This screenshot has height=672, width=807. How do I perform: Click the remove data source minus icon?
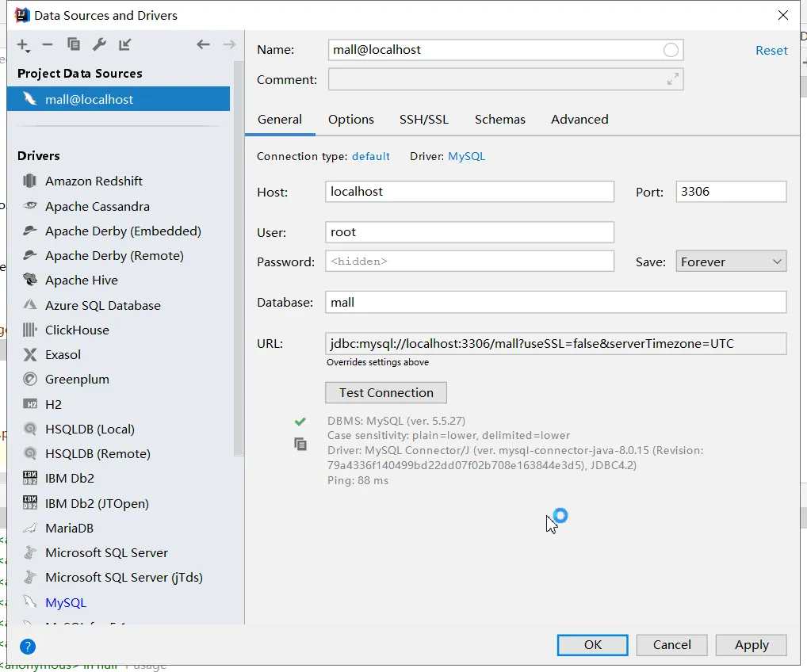48,45
